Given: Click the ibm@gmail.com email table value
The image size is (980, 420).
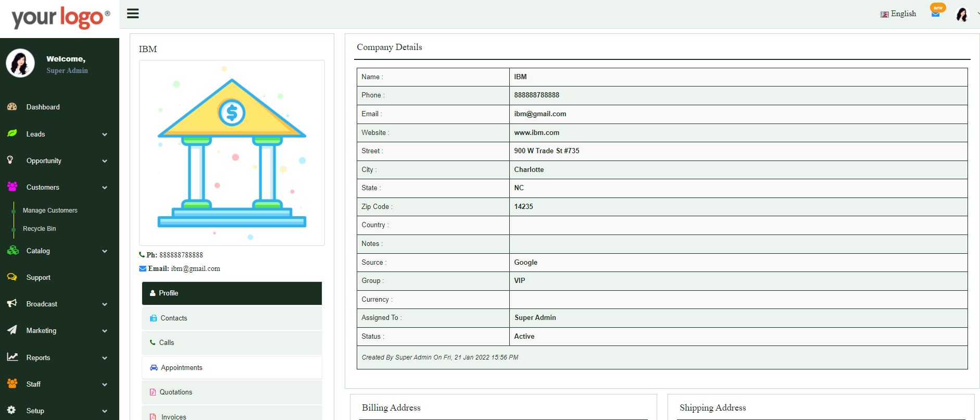Looking at the screenshot, I should [x=540, y=114].
